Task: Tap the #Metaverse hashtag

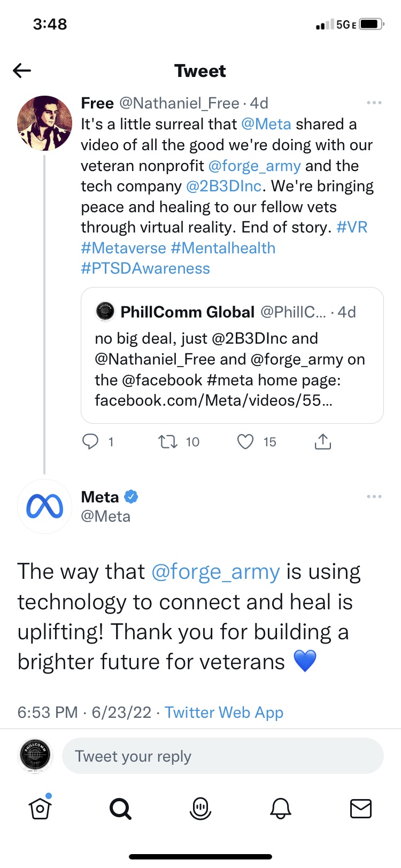Action: 124,248
